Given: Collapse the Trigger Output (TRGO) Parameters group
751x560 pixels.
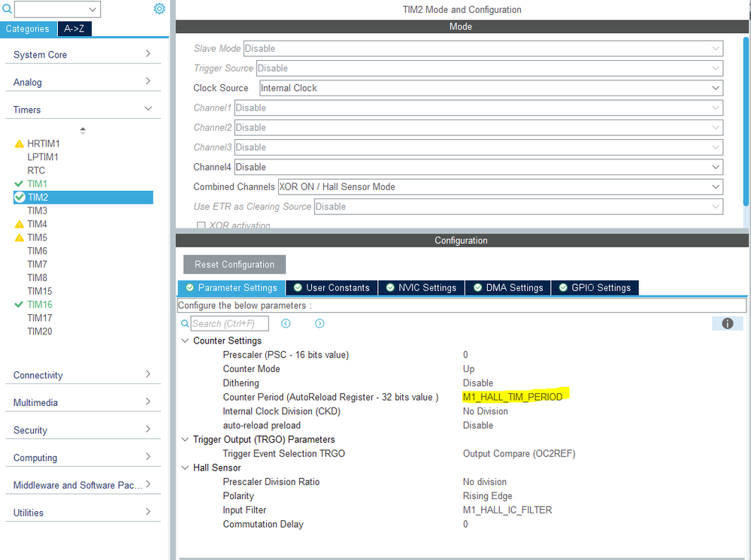Looking at the screenshot, I should click(185, 439).
